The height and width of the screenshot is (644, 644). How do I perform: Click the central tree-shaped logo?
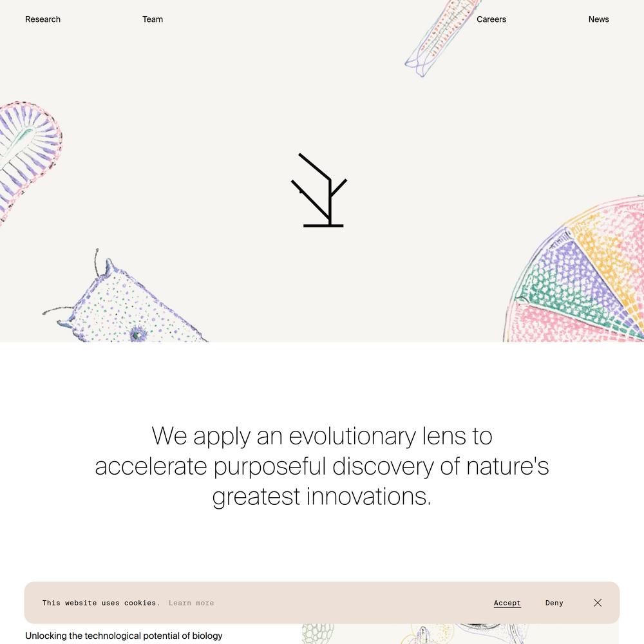coord(319,190)
